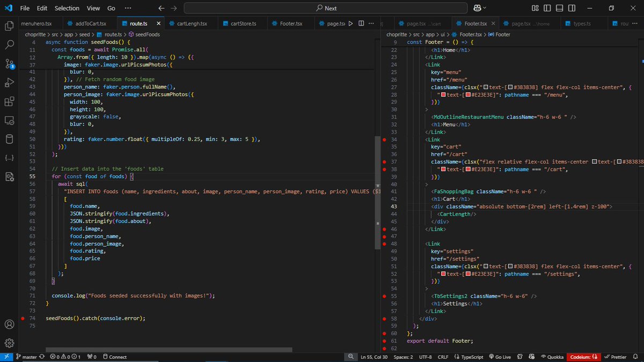
Task: Open the curly braces icon in activity bar
Action: click(x=9, y=158)
